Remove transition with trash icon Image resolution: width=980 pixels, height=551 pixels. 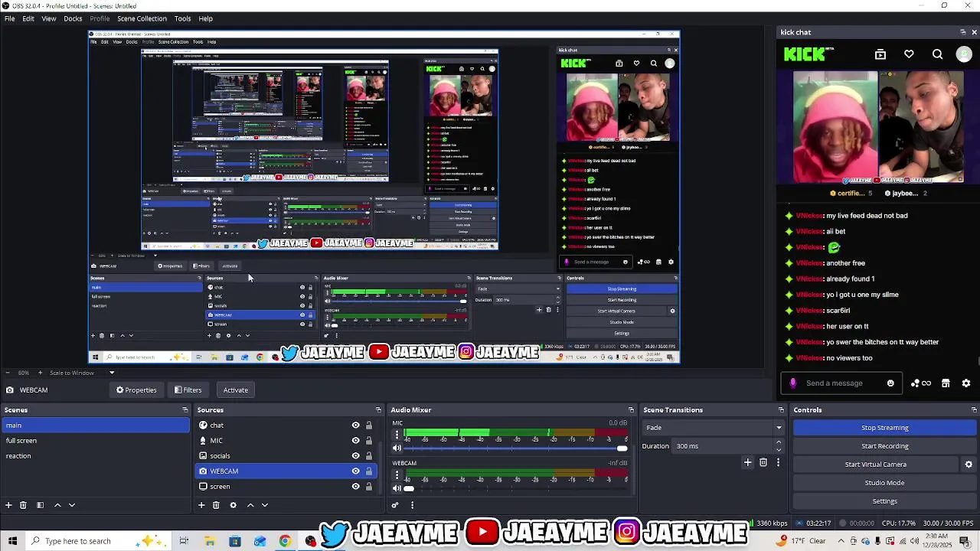(x=763, y=462)
